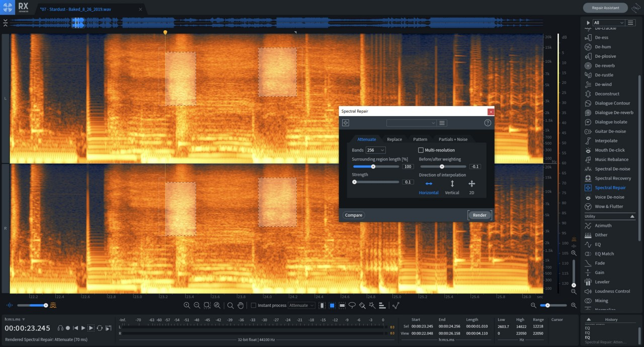Image resolution: width=644 pixels, height=347 pixels.
Task: Switch to the Pattern tab
Action: 420,139
